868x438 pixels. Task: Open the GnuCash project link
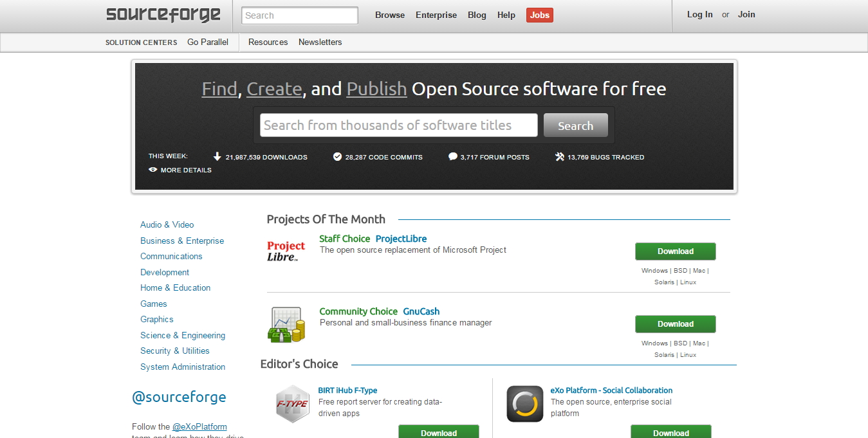click(421, 312)
